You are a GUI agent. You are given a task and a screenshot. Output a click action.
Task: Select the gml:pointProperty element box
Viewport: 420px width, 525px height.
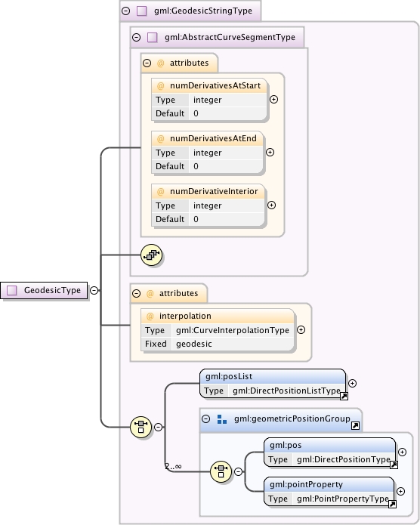pos(329,492)
